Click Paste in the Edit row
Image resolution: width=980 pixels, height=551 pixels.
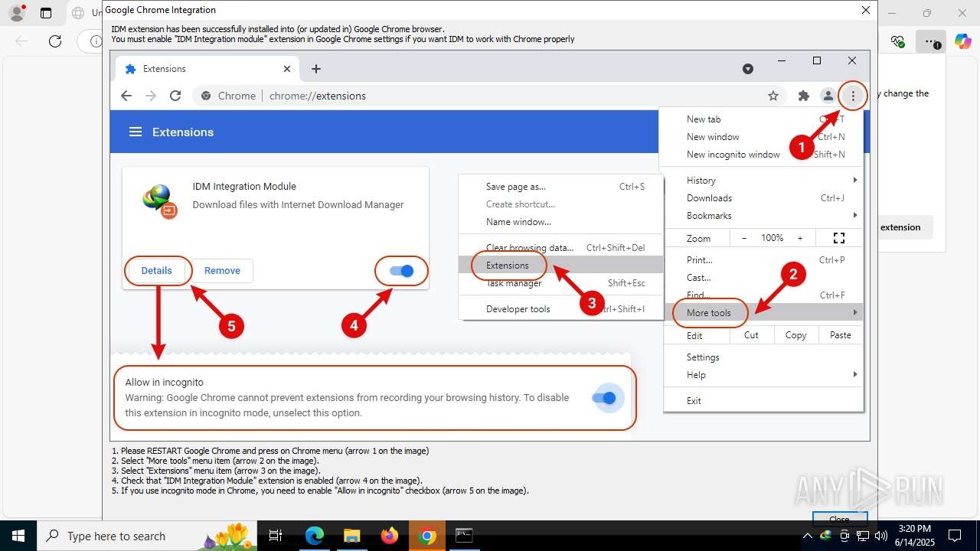(841, 335)
